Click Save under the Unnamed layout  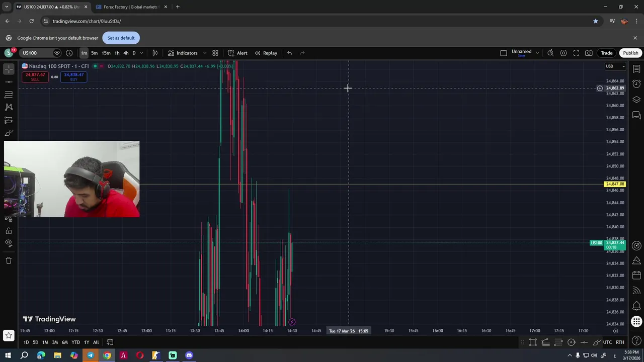[x=521, y=56]
